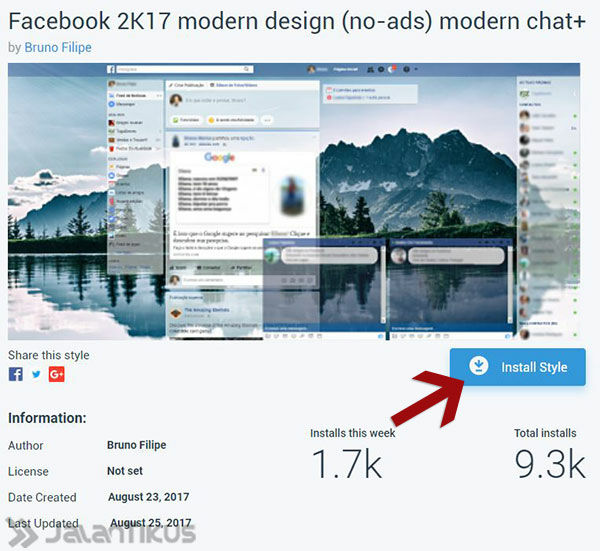Click the Total installs 9.3k counter

pyautogui.click(x=549, y=454)
